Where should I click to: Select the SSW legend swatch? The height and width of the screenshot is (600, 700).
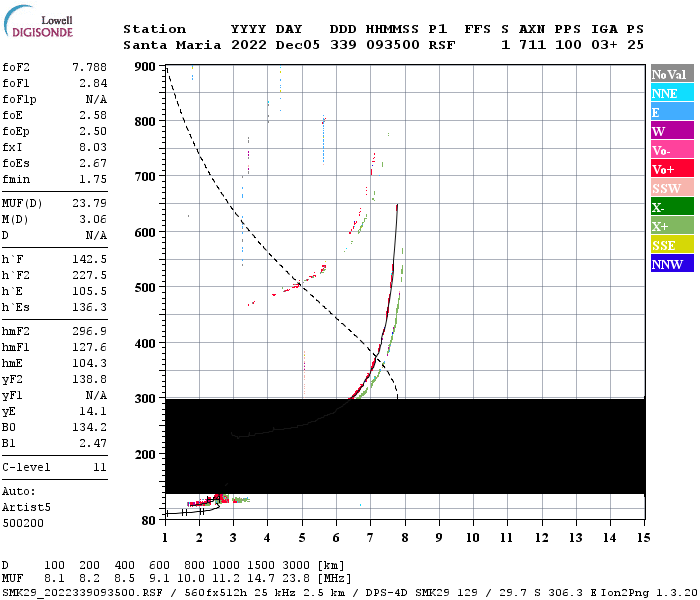point(672,188)
